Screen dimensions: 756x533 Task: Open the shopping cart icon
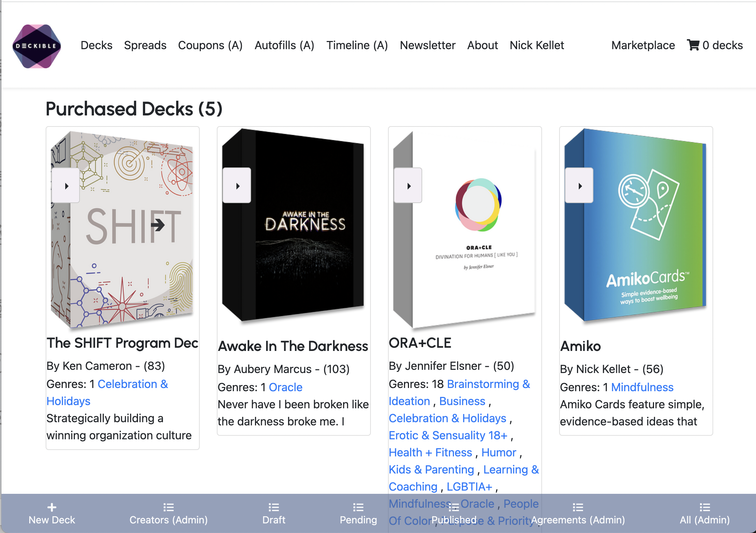point(693,45)
